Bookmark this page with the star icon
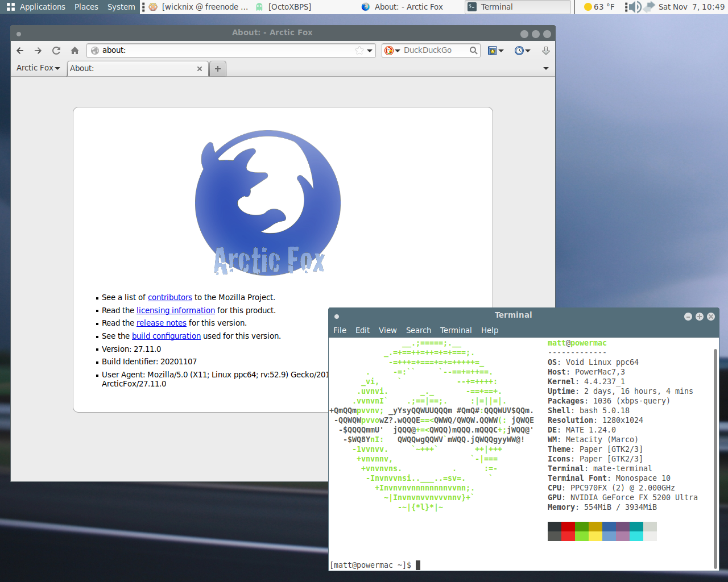728x582 pixels. pos(359,51)
